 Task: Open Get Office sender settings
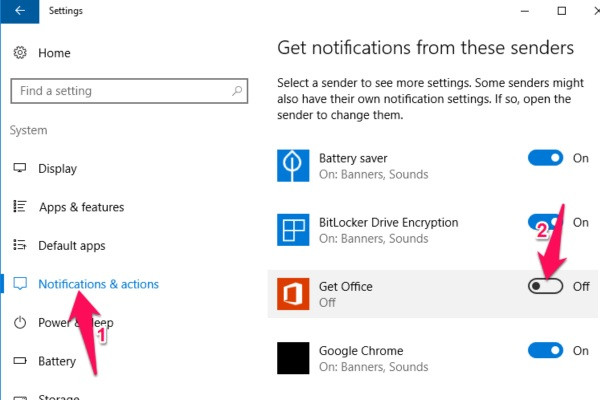pyautogui.click(x=432, y=294)
